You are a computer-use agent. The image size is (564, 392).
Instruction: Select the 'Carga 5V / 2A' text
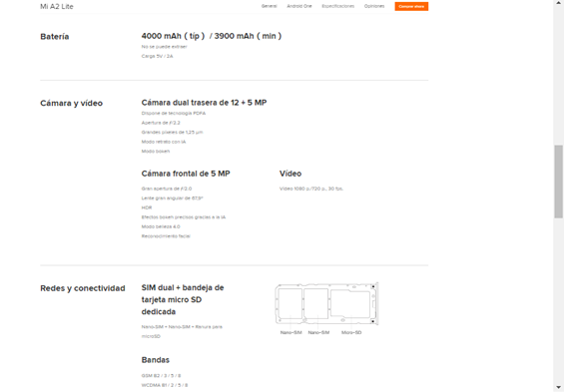pos(157,57)
